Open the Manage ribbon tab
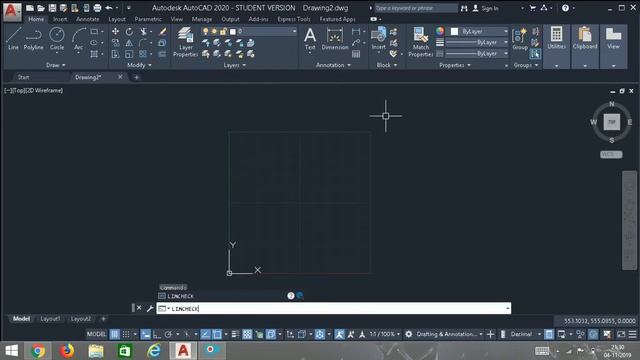Viewport: 640px width, 360px height. [x=202, y=19]
